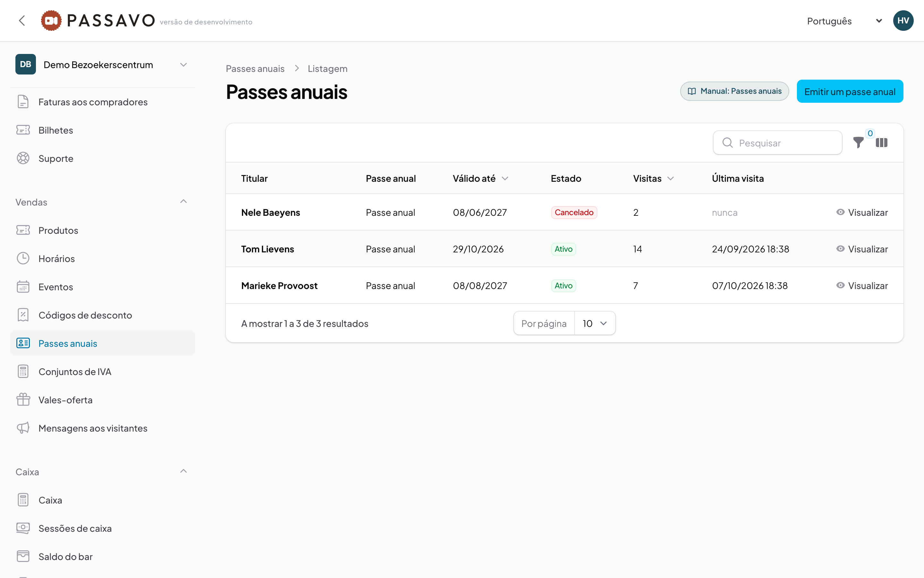Click the DB organization badge
Viewport: 924px width, 578px height.
point(26,64)
